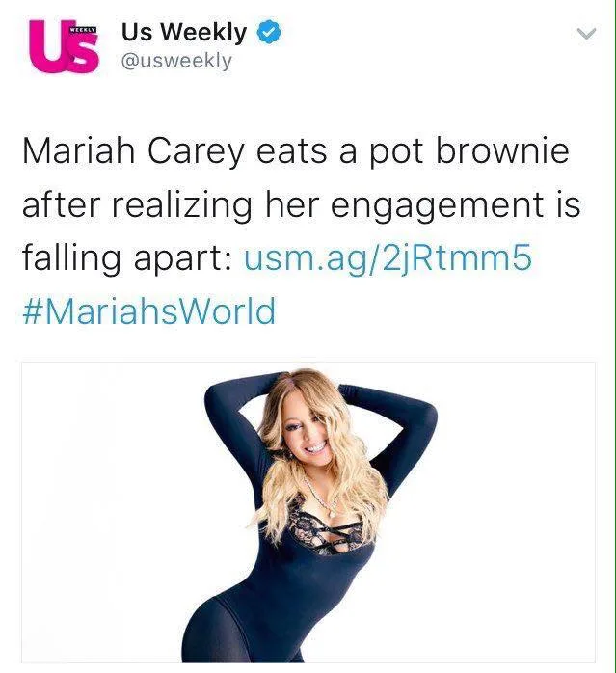Tap the necklace pendant in the photo
The width and height of the screenshot is (616, 673).
(x=332, y=512)
